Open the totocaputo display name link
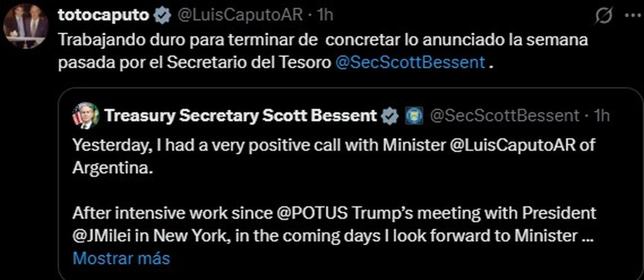644x280 pixels. click(103, 16)
